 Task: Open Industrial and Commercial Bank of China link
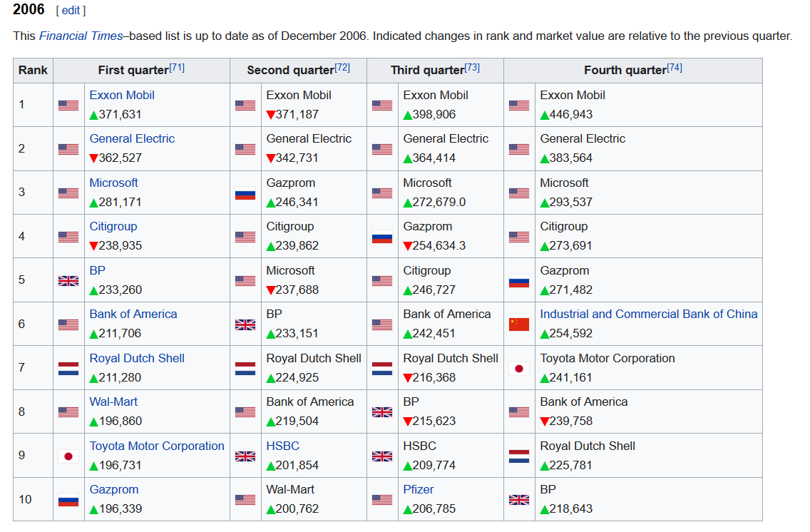[649, 314]
